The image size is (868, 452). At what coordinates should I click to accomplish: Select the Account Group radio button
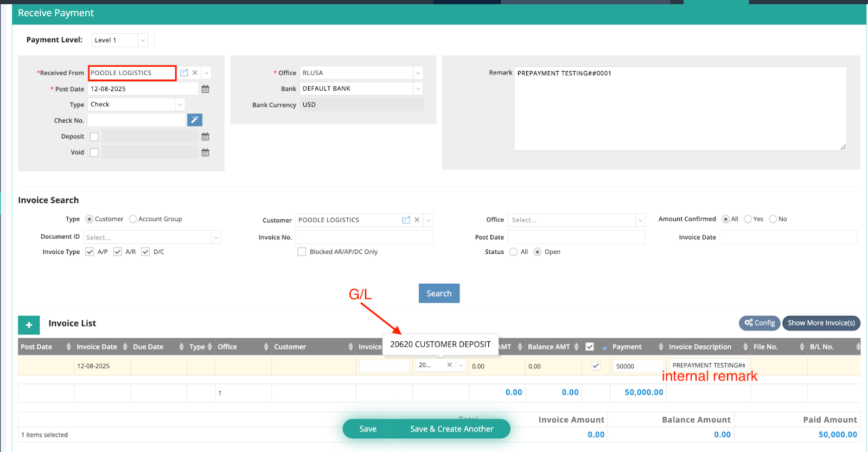[x=133, y=219]
